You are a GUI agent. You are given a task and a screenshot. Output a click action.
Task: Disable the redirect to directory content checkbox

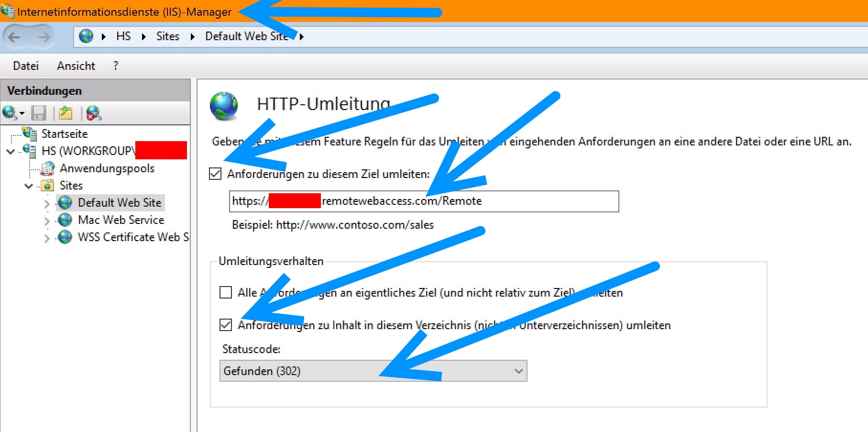[225, 325]
